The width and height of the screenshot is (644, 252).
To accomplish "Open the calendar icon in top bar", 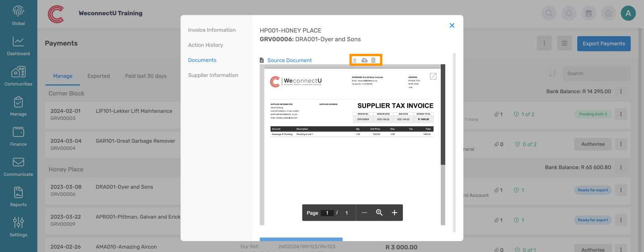I will [588, 13].
